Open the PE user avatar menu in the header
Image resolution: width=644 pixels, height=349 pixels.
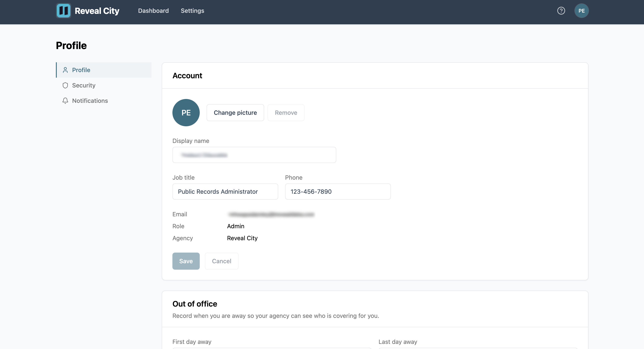click(581, 11)
